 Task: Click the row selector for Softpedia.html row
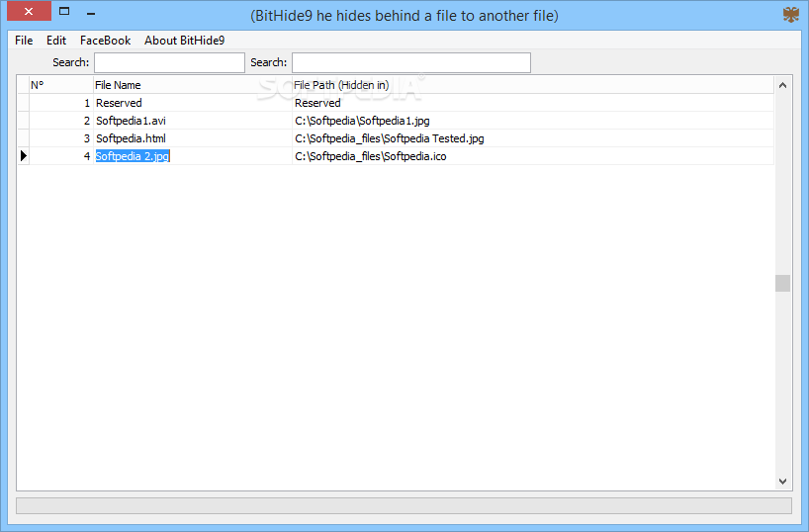[x=23, y=138]
